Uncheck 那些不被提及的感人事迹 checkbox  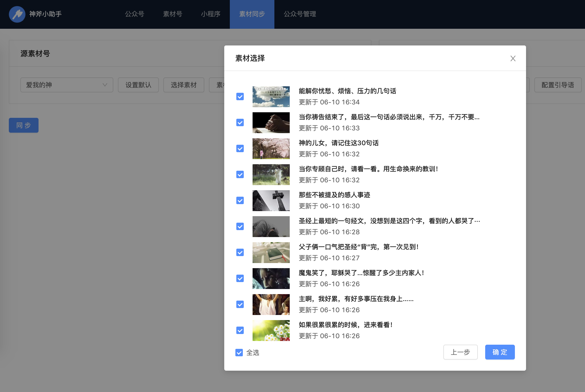[x=240, y=201]
